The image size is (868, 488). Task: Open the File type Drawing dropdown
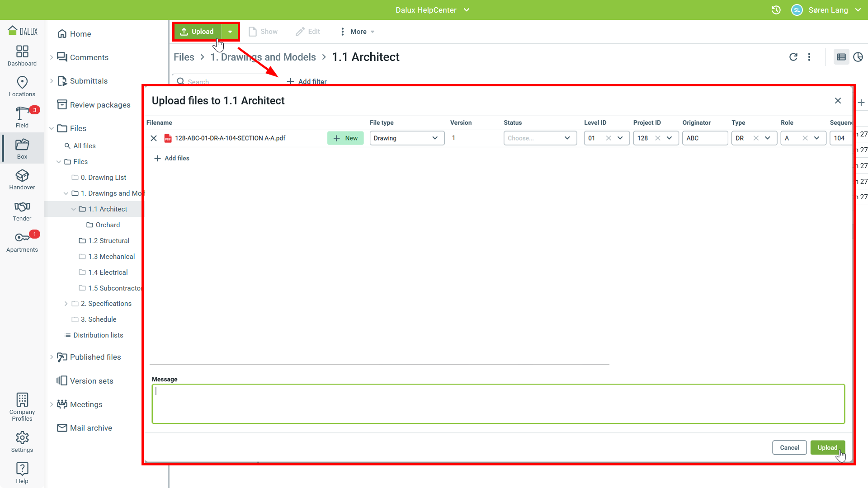click(406, 138)
